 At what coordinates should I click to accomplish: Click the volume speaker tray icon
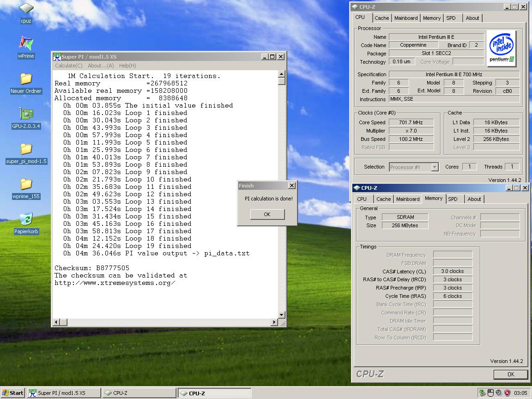(x=499, y=393)
